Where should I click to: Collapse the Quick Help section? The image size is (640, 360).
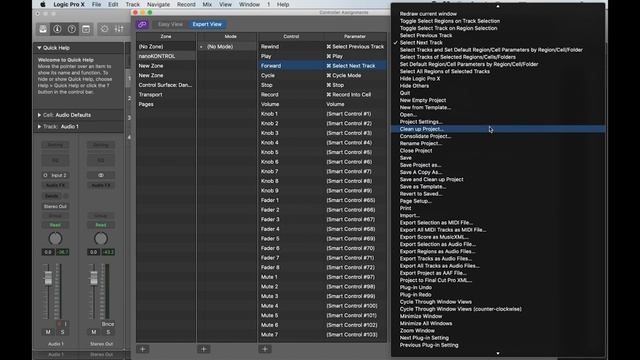click(39, 48)
